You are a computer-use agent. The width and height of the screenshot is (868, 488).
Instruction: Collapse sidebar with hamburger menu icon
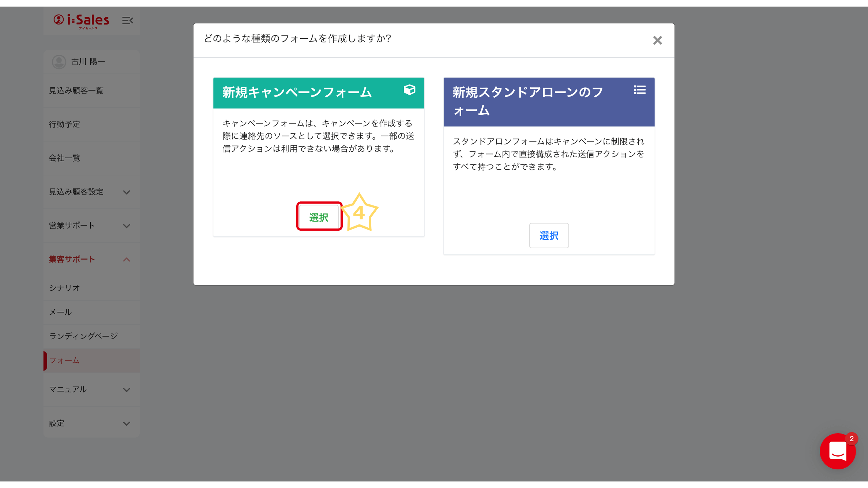click(x=127, y=20)
